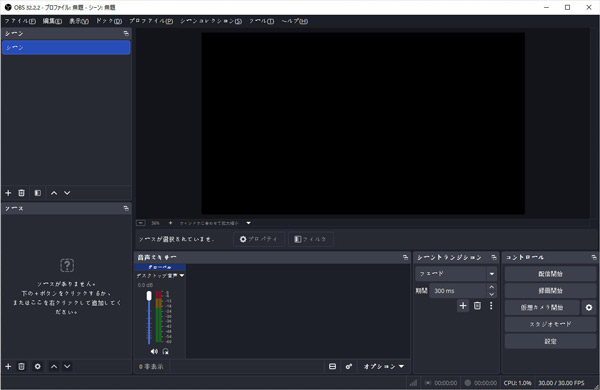Toggle Studio Mode button
The width and height of the screenshot is (600, 390).
coord(550,324)
